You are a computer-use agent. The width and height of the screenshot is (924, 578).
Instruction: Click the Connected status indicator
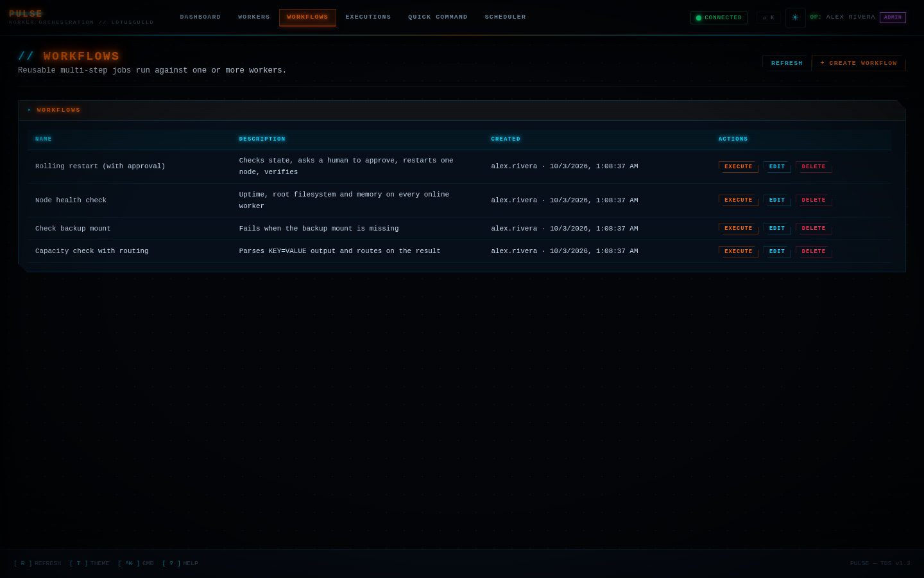click(x=719, y=18)
